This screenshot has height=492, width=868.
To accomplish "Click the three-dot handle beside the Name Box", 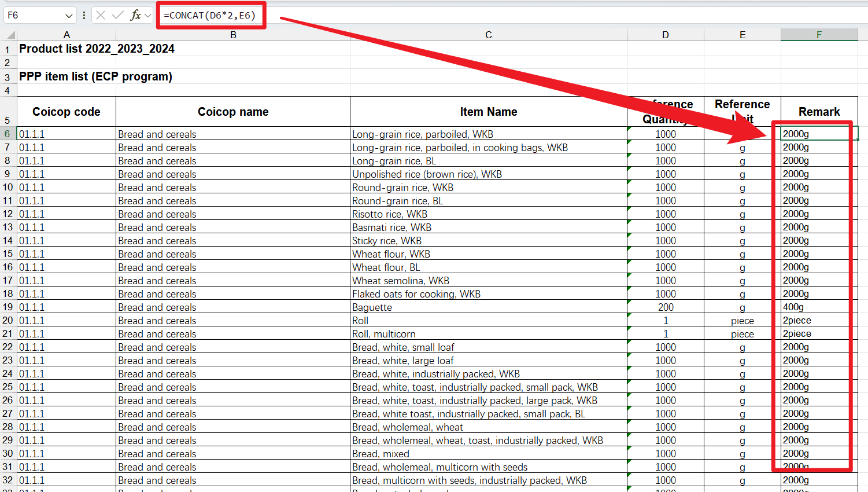I will [x=84, y=15].
